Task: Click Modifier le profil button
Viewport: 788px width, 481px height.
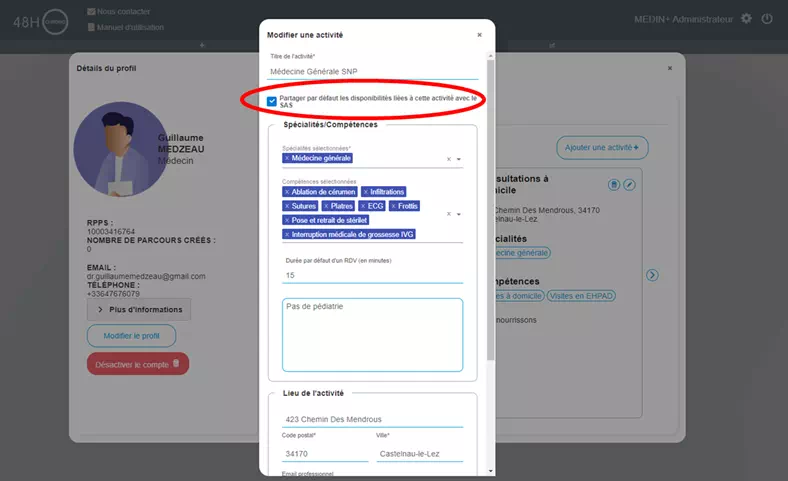Action: click(x=131, y=336)
